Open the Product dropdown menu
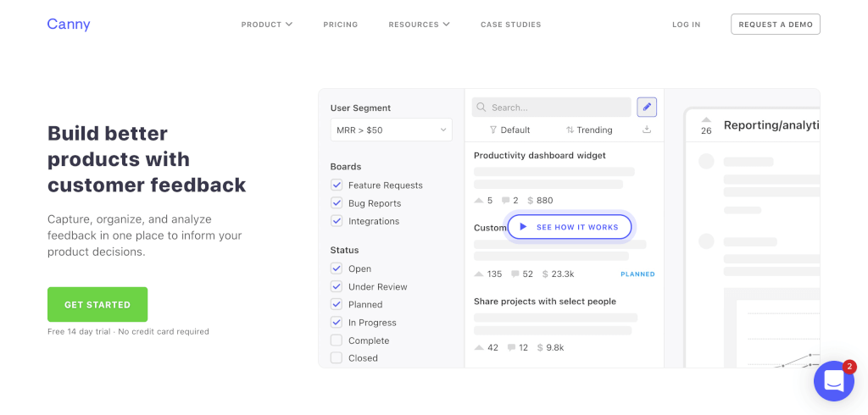Viewport: 868px width, 415px height. coord(267,25)
